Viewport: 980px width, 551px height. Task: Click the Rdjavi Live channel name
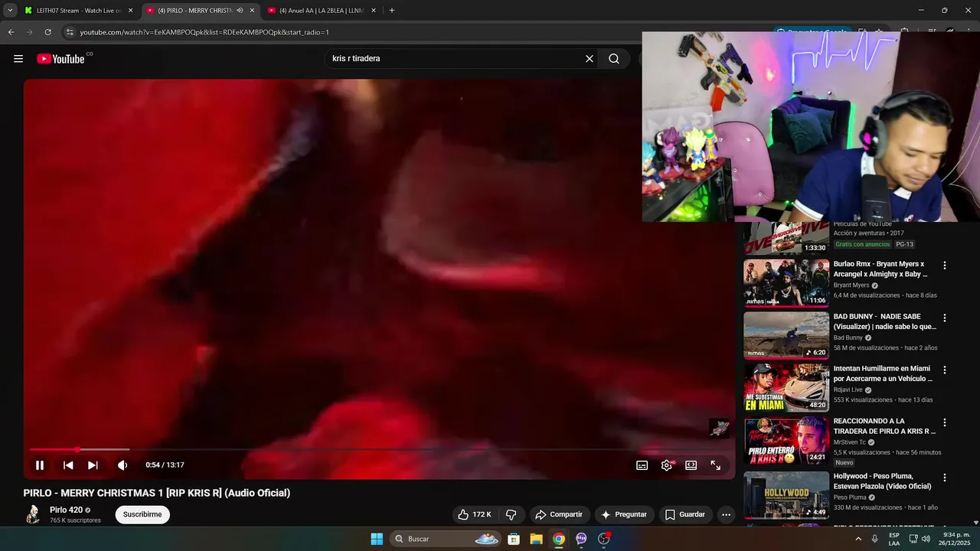click(848, 390)
